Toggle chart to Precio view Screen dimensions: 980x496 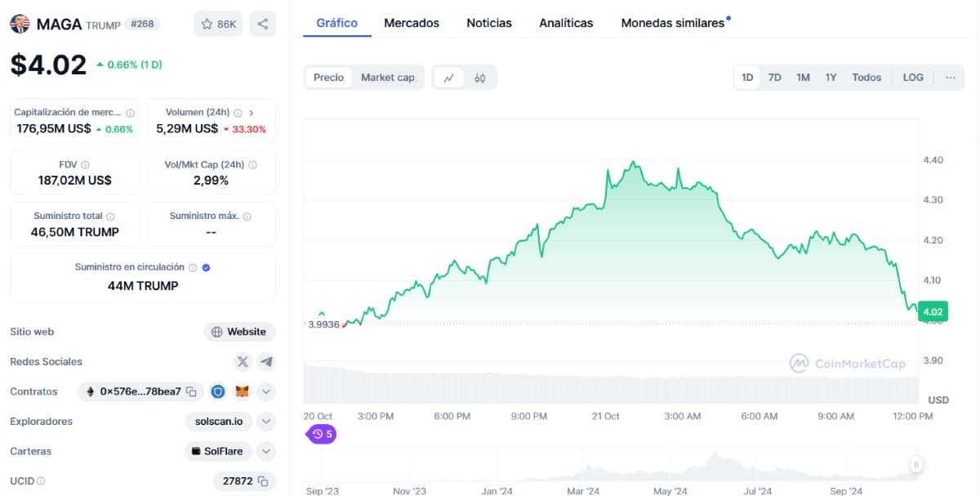(x=329, y=78)
